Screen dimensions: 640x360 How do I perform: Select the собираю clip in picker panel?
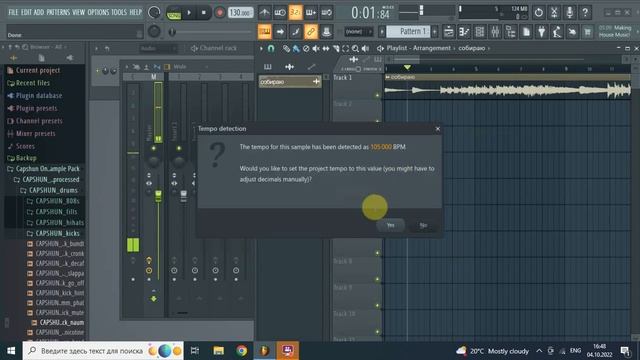click(x=290, y=82)
